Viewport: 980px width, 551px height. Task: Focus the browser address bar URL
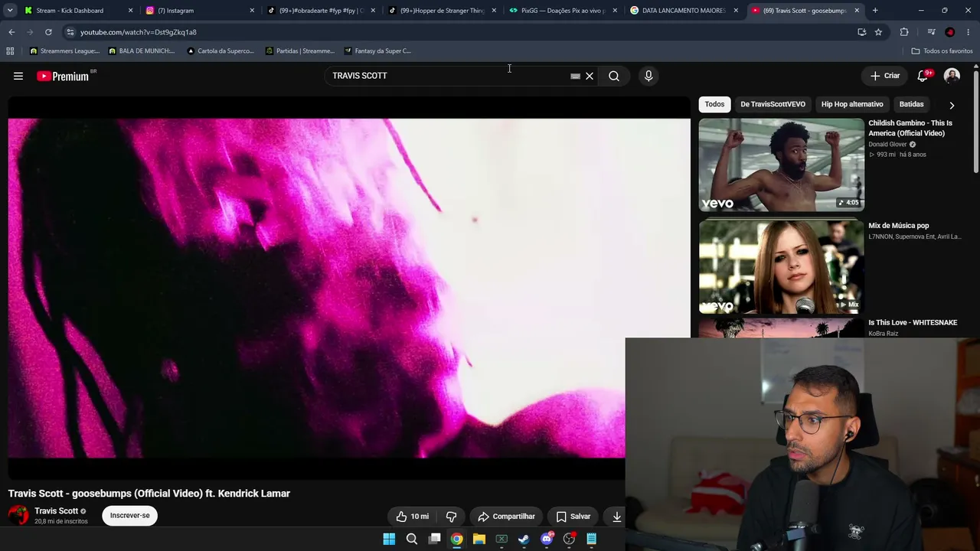coord(139,32)
